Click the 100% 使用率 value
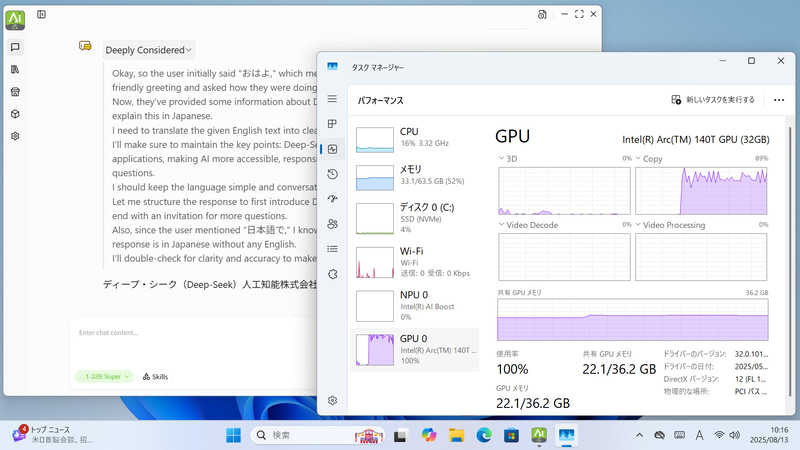Image resolution: width=800 pixels, height=450 pixels. pos(512,369)
